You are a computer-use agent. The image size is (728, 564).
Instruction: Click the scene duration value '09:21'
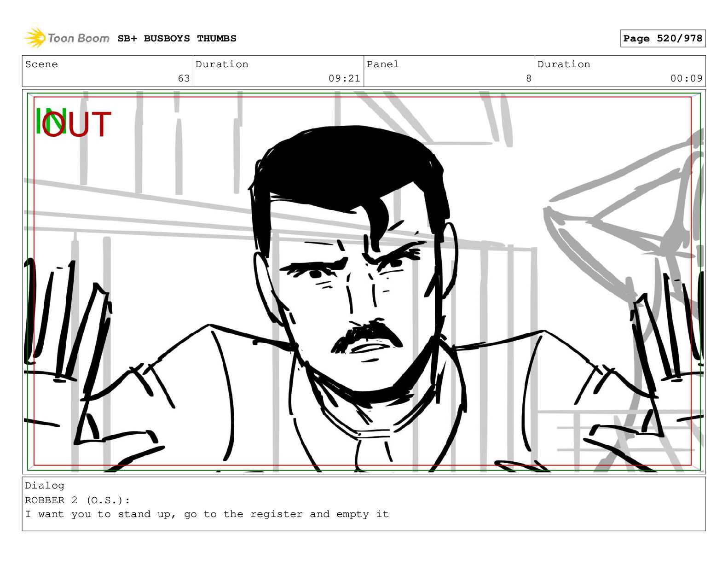coord(344,78)
